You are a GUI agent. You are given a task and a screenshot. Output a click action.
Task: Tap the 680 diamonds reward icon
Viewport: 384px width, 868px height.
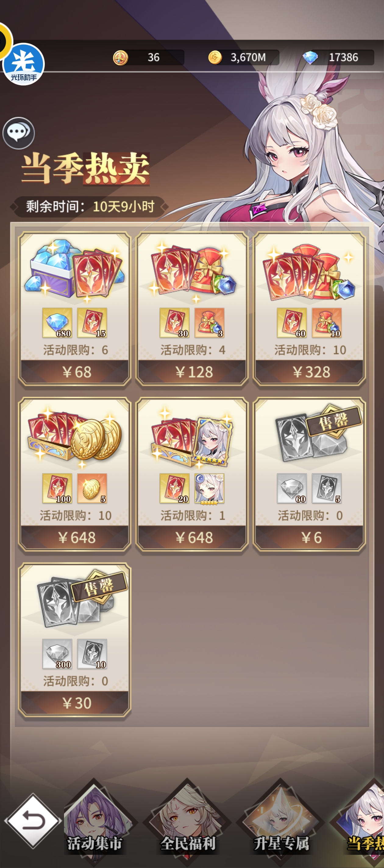tap(57, 323)
